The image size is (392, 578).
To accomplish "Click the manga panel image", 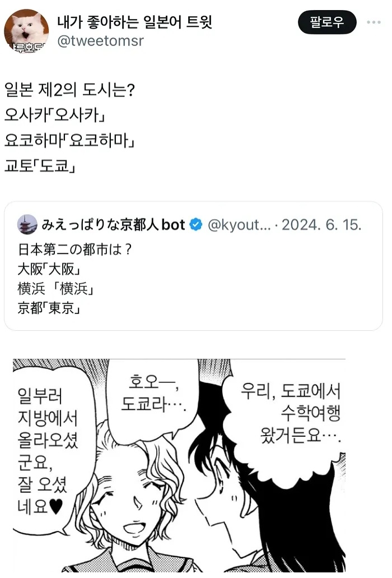I will pyautogui.click(x=179, y=465).
